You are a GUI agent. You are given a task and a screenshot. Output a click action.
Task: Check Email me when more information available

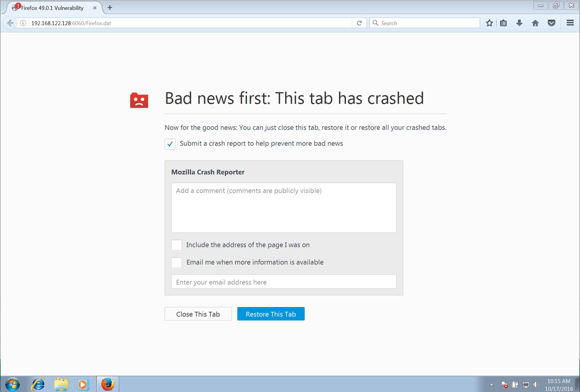click(x=177, y=262)
